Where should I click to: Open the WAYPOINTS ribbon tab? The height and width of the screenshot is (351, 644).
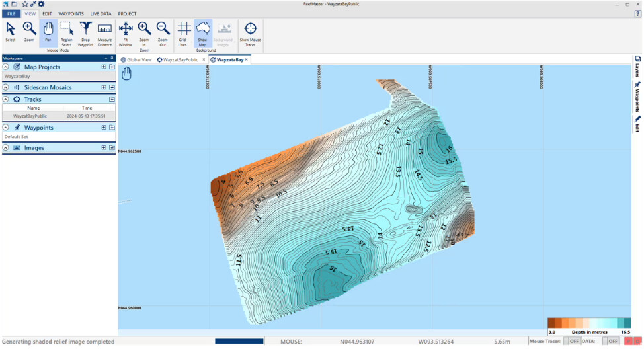(x=71, y=13)
